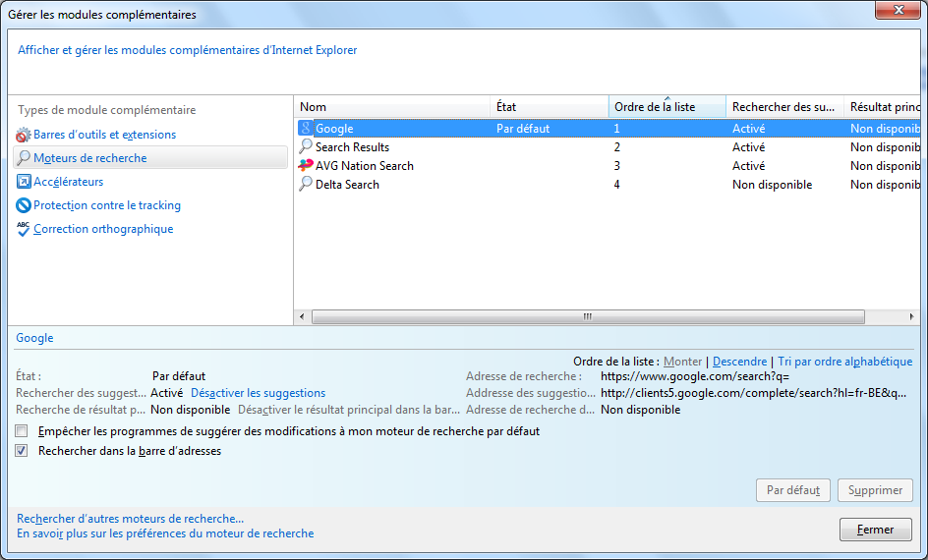Screen dimensions: 928x560
Task: Click the Google heading in details pane
Action: coord(34,338)
